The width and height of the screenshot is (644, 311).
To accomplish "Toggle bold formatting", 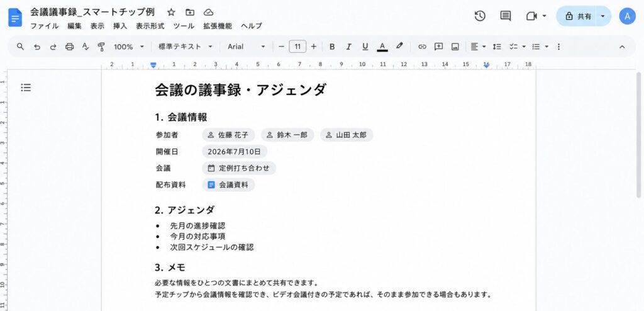I will point(332,47).
